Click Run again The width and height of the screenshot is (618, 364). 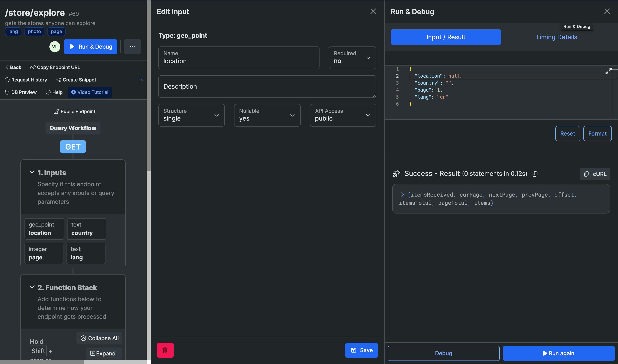pos(559,353)
